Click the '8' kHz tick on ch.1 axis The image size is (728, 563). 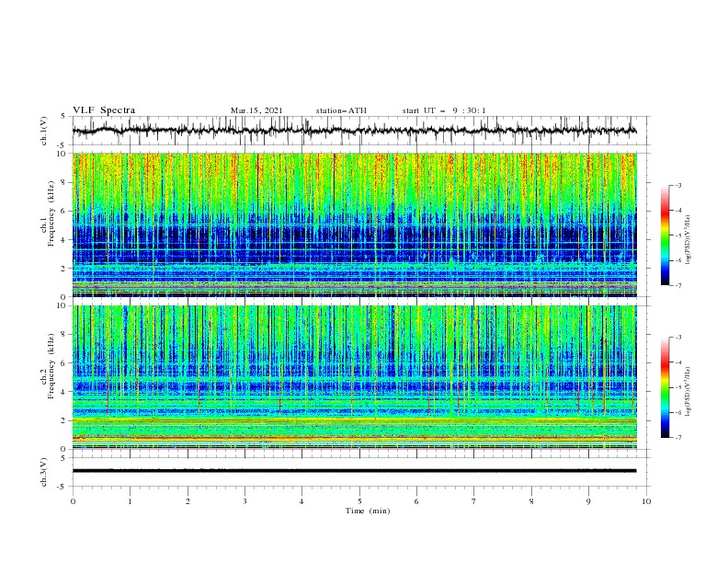pyautogui.click(x=64, y=182)
